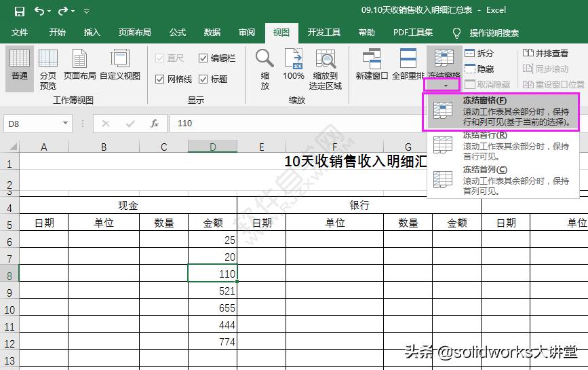Image resolution: width=588 pixels, height=370 pixels.
Task: Choose 冻结窗格(F) from dropdown menu
Action: click(x=503, y=111)
